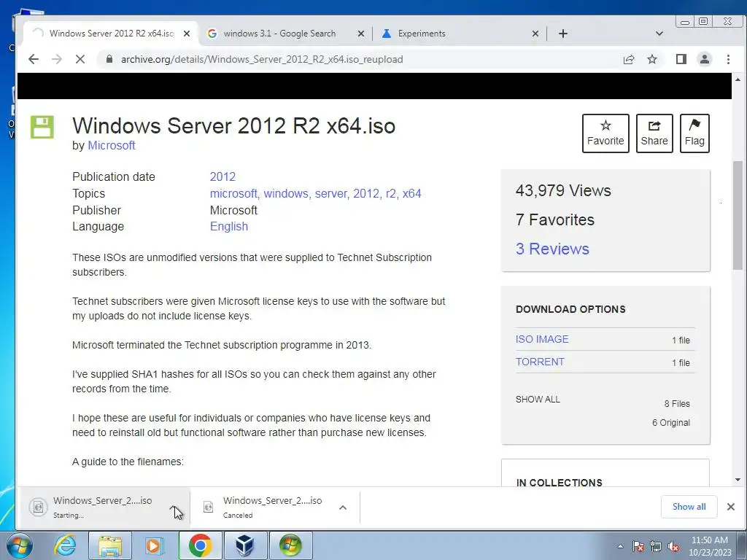
Task: Open Windows Explorer folder in taskbar
Action: click(110, 545)
